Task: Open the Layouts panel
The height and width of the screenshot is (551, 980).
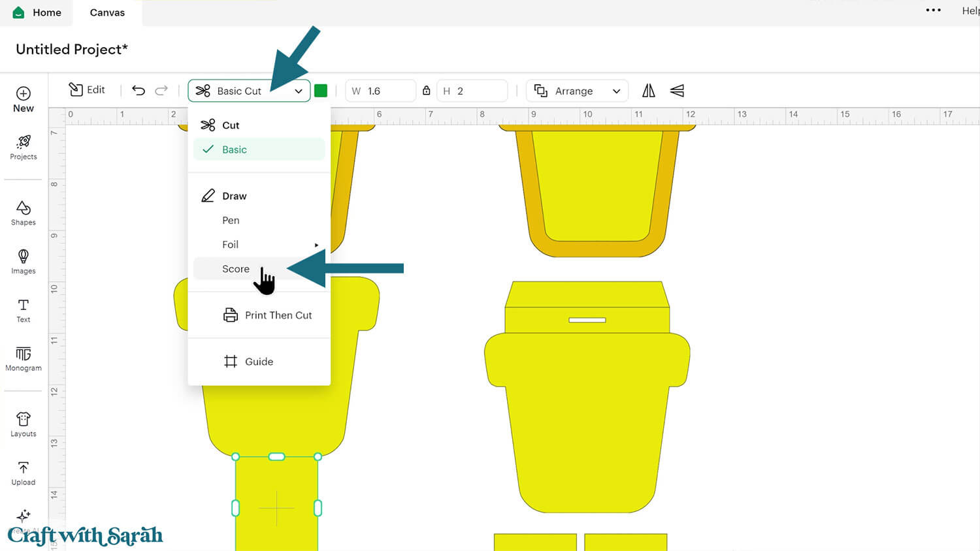Action: click(x=24, y=424)
